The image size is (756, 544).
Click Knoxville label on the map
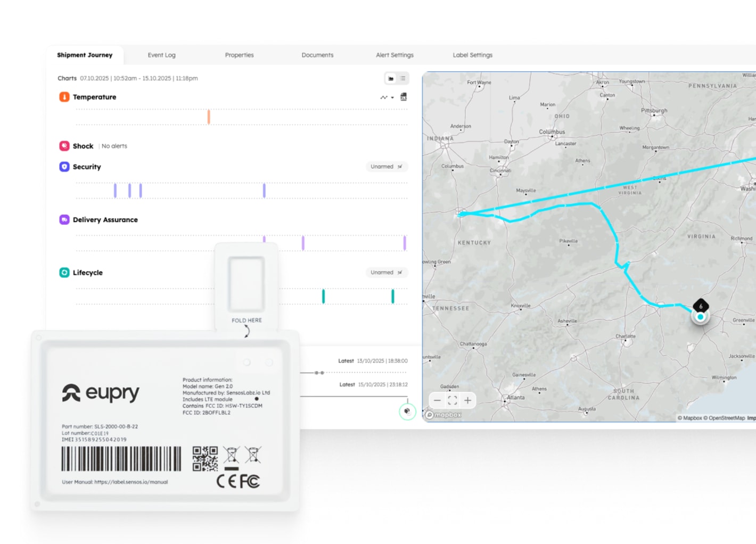click(x=521, y=306)
